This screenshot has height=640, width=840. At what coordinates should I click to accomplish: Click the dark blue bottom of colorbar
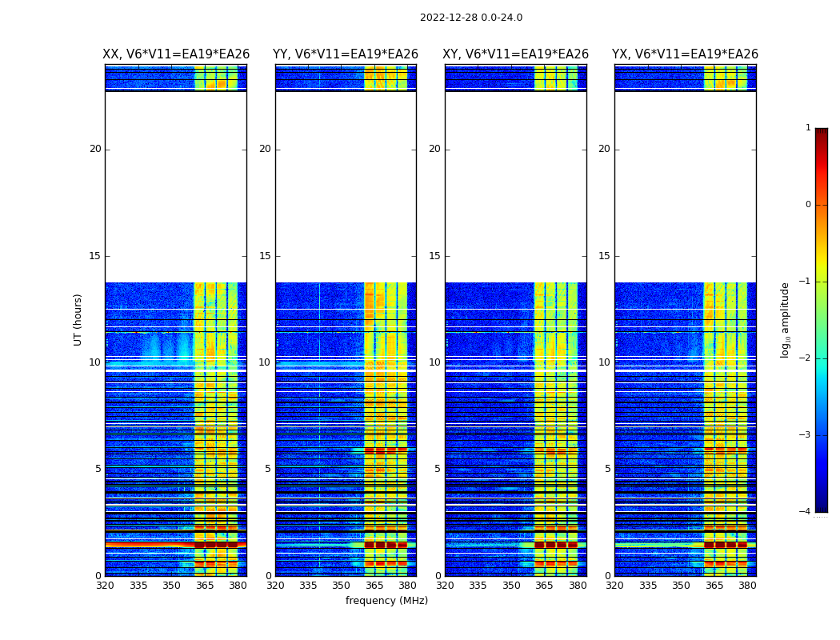[822, 507]
